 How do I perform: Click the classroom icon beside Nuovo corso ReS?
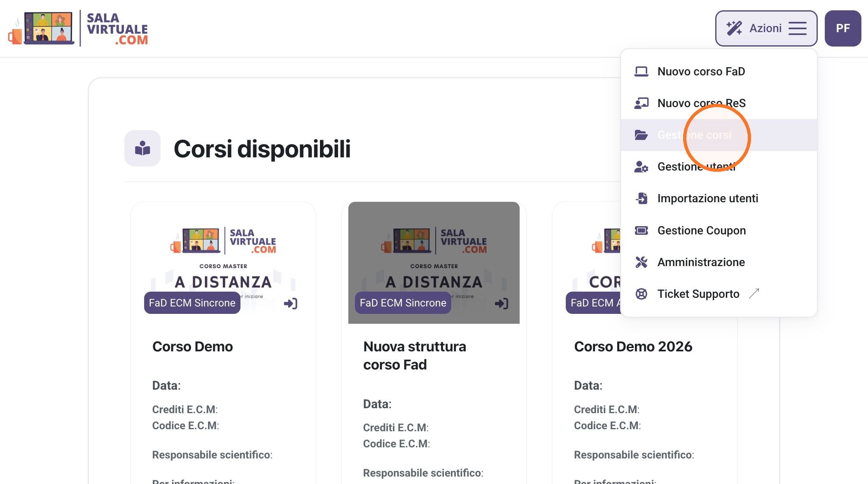(641, 103)
